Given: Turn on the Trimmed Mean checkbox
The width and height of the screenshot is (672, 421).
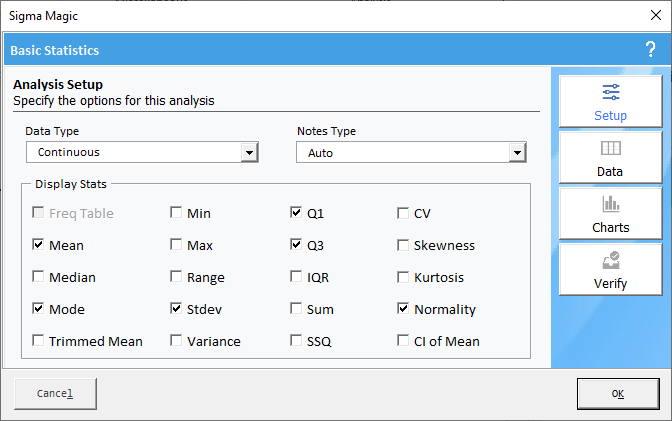Looking at the screenshot, I should (39, 341).
